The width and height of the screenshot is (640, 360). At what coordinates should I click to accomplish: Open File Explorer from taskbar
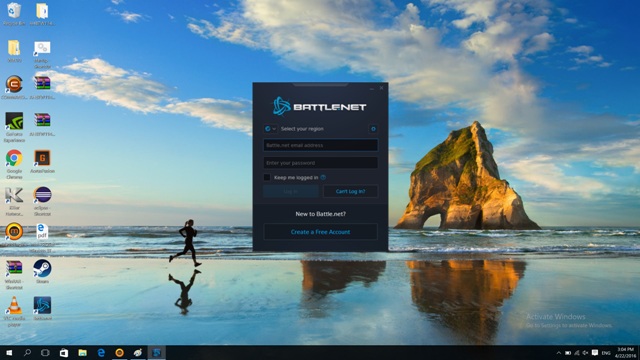click(x=82, y=353)
